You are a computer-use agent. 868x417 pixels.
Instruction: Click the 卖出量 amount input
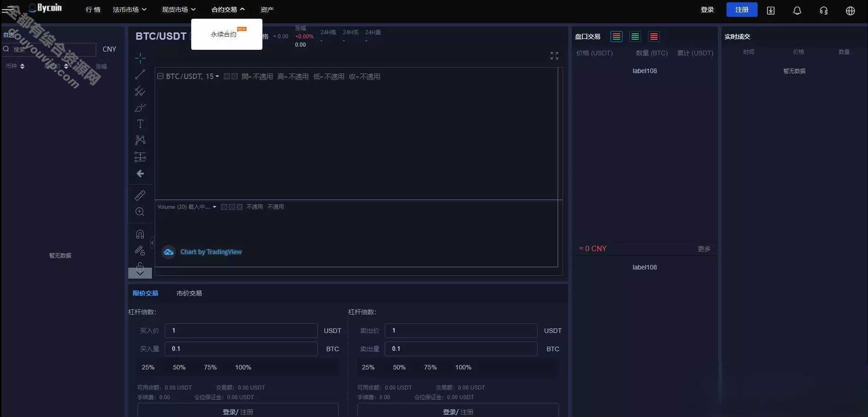pos(461,349)
